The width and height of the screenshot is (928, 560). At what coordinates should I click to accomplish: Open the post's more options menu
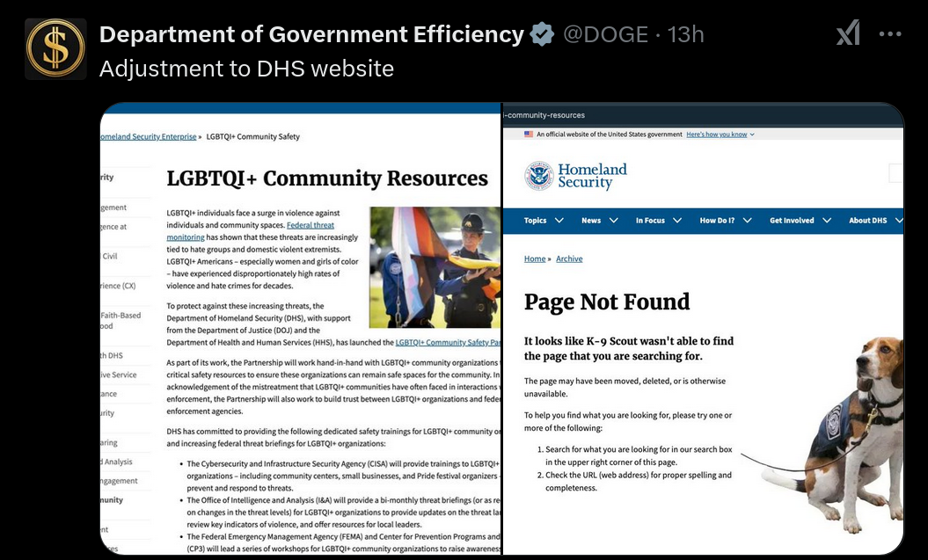point(889,34)
